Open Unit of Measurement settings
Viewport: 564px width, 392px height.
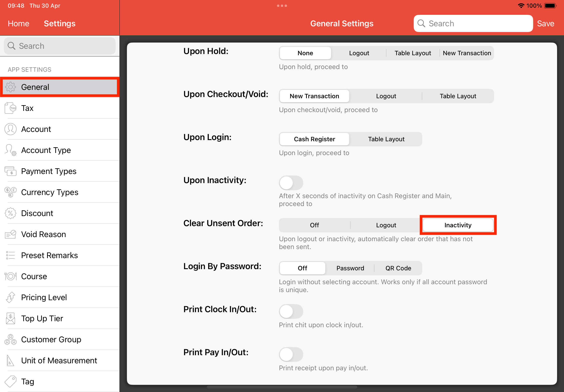[60, 360]
